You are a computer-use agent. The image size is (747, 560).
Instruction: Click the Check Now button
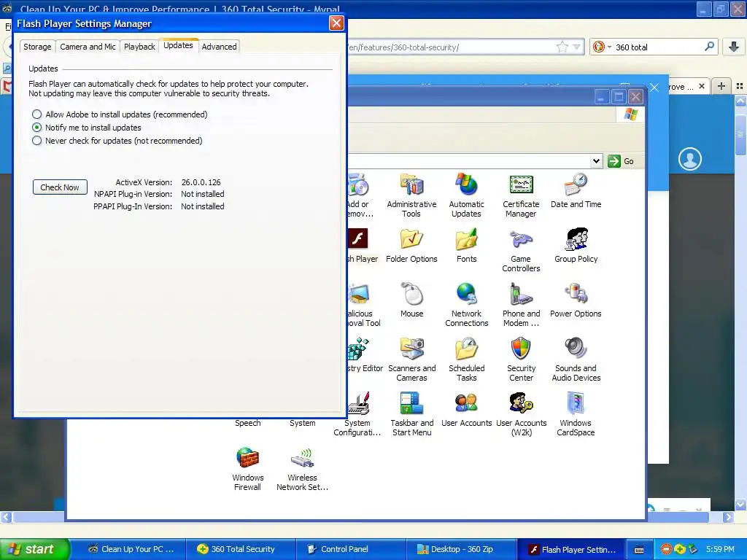tap(60, 187)
